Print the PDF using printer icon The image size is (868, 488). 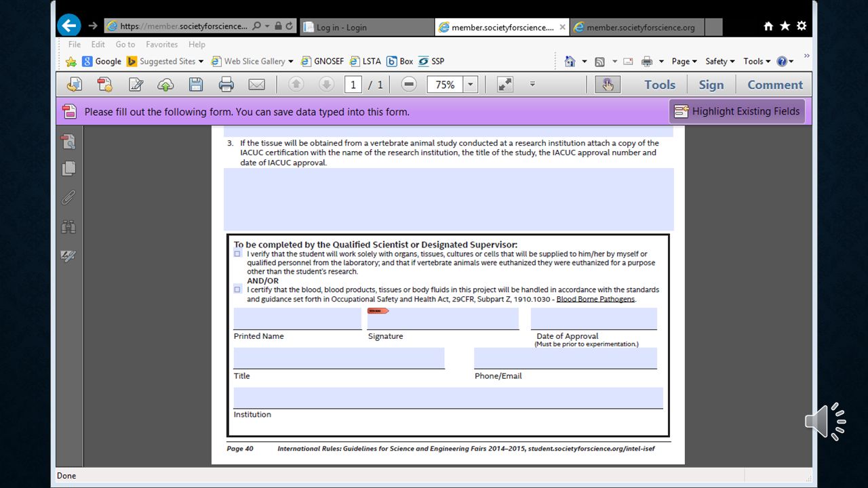pos(226,85)
